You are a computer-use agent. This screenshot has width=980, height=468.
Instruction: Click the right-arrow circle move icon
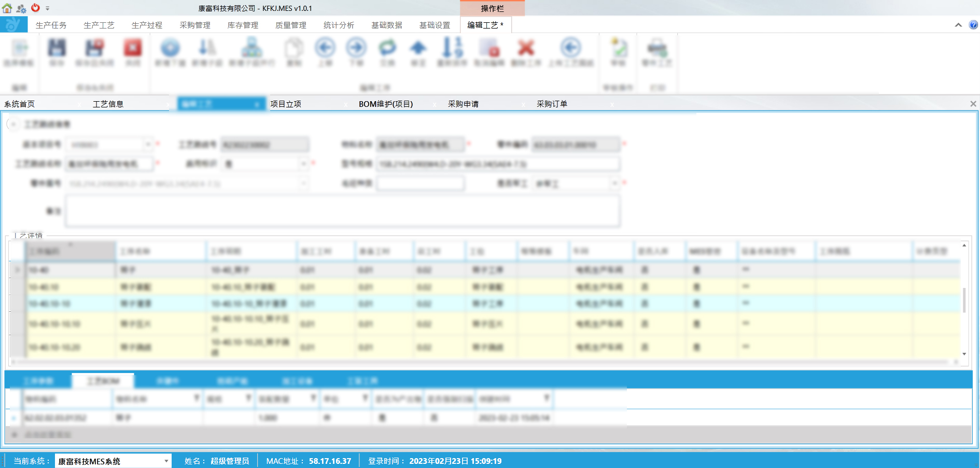coord(356,48)
